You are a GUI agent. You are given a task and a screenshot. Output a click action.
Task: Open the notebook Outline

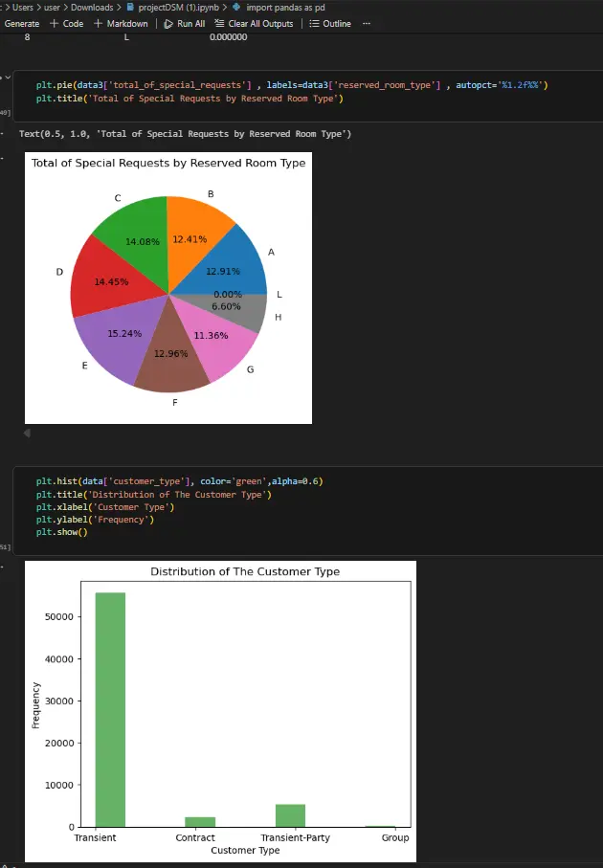click(330, 24)
